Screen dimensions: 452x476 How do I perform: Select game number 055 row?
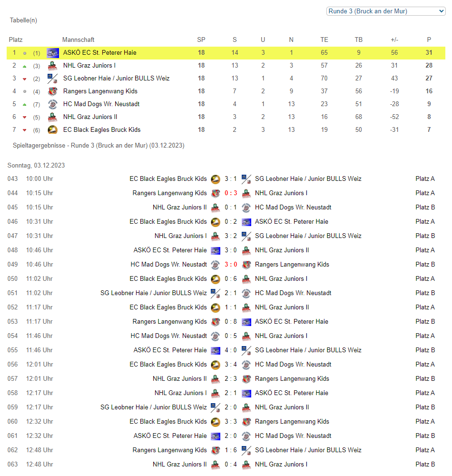[13, 350]
